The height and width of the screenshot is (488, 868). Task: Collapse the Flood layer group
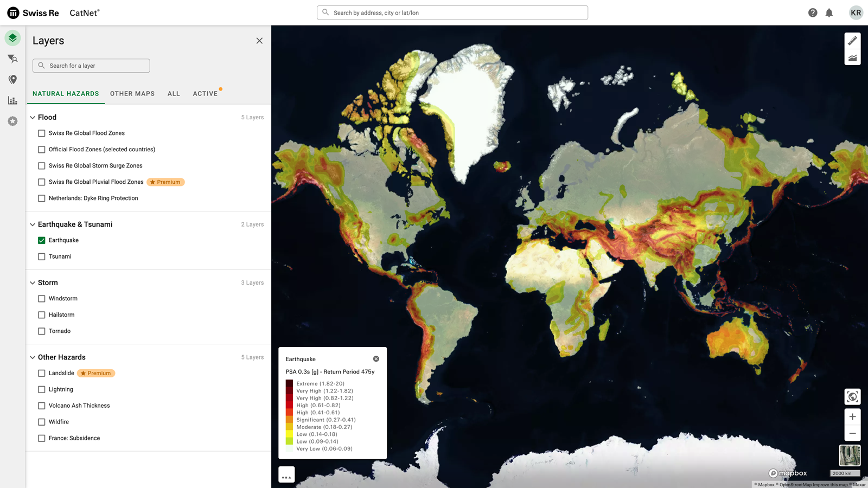point(33,117)
